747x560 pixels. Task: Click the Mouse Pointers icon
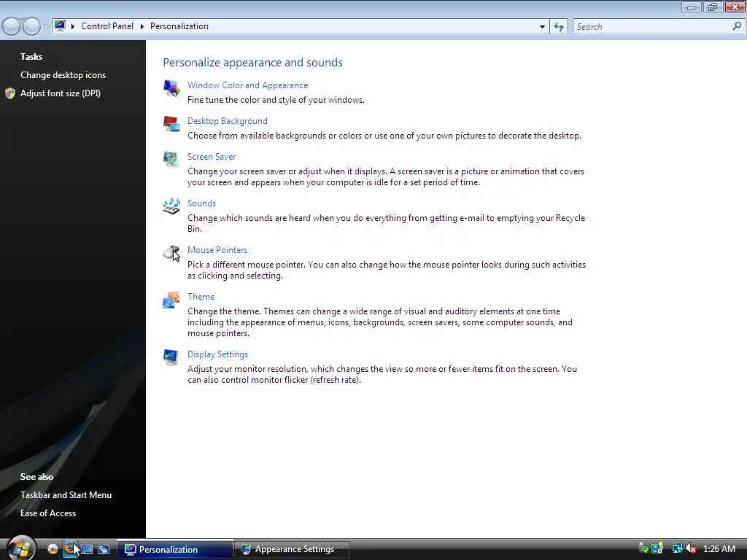(x=171, y=253)
